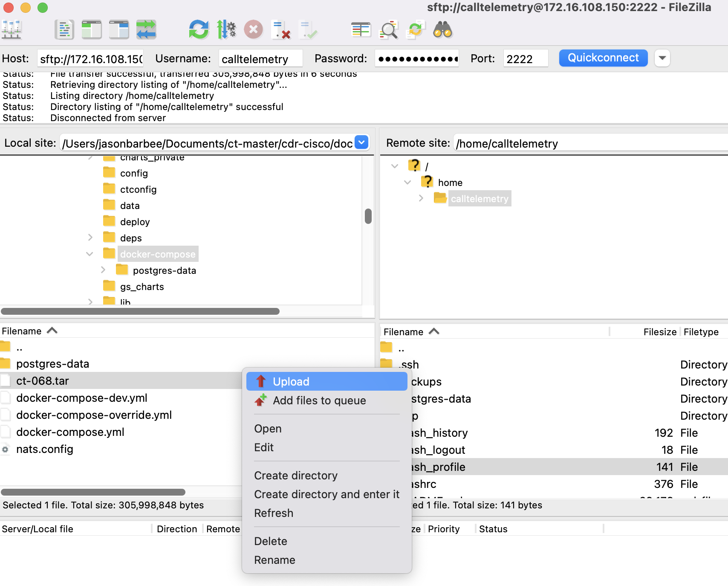Refresh the file and folder lists

199,30
